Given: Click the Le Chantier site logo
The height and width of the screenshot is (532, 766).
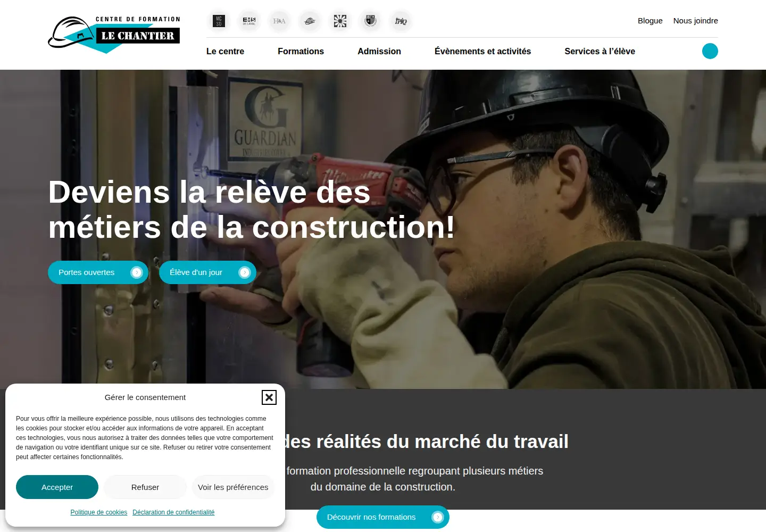Looking at the screenshot, I should [x=114, y=35].
